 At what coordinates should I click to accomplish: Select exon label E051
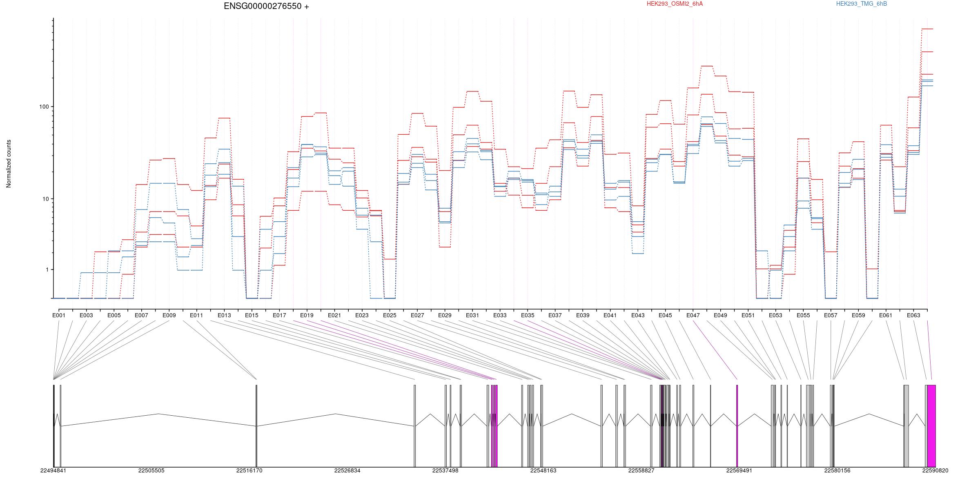tap(748, 315)
